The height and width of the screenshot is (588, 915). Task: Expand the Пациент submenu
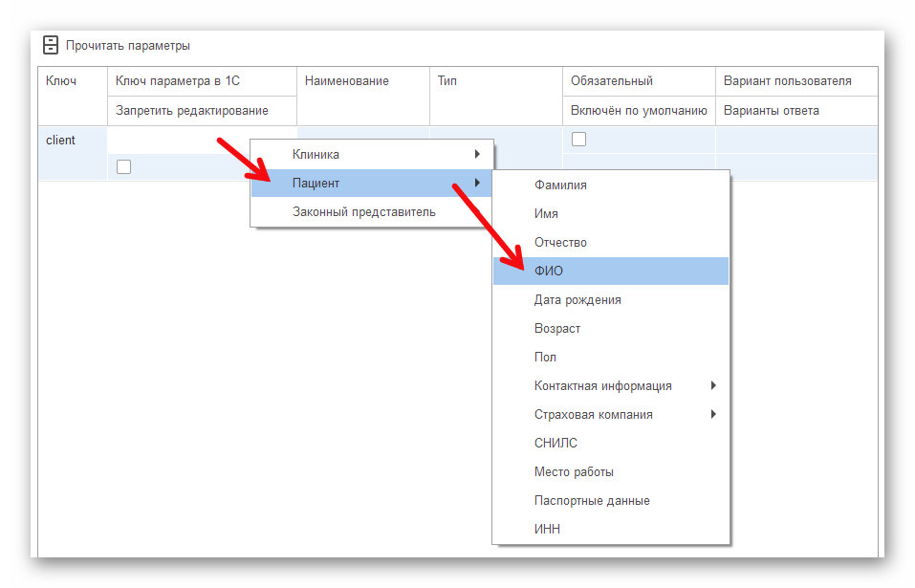[x=371, y=183]
